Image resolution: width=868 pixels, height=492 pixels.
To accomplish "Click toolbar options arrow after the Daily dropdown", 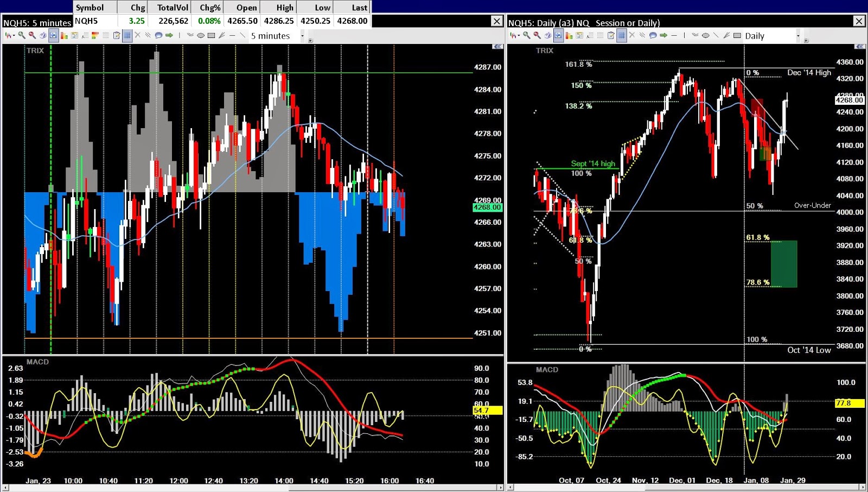I will pyautogui.click(x=806, y=40).
